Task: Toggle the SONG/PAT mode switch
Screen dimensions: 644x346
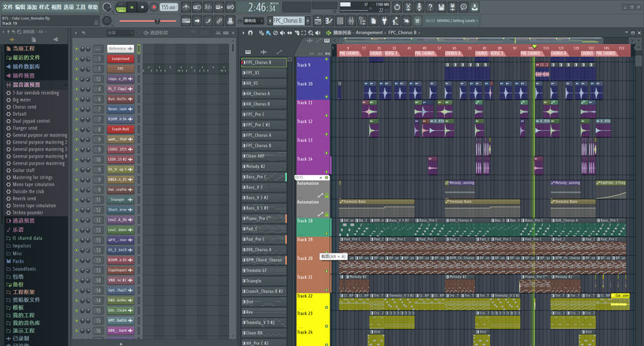Action: (x=121, y=8)
